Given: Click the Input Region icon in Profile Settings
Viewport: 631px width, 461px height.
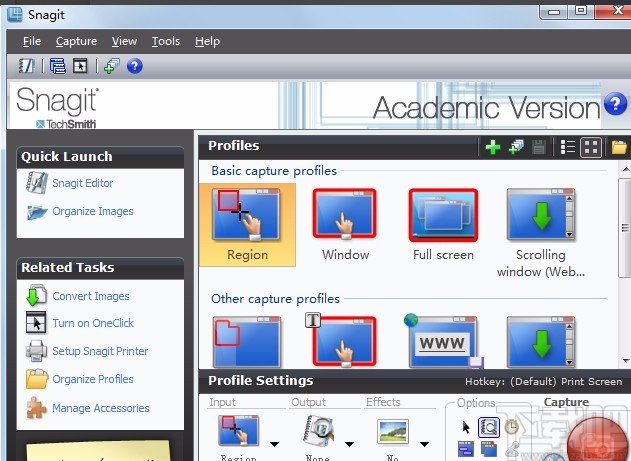Looking at the screenshot, I should click(x=238, y=430).
